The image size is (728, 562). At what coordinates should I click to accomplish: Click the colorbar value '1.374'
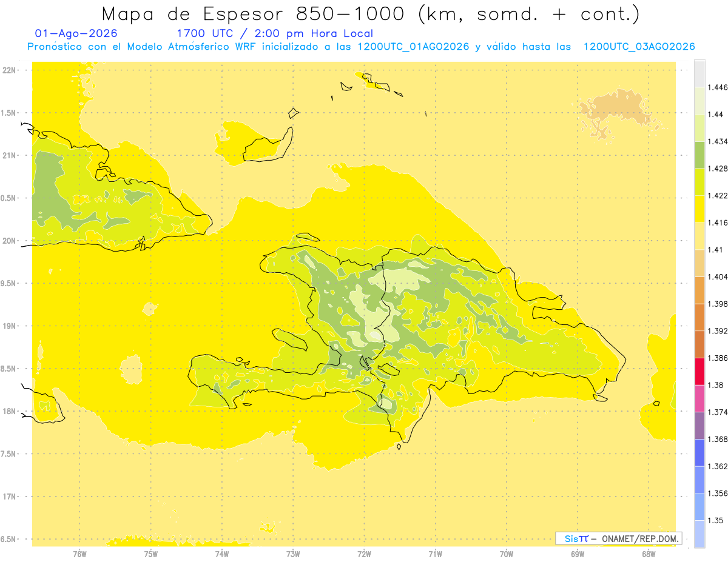click(x=718, y=412)
